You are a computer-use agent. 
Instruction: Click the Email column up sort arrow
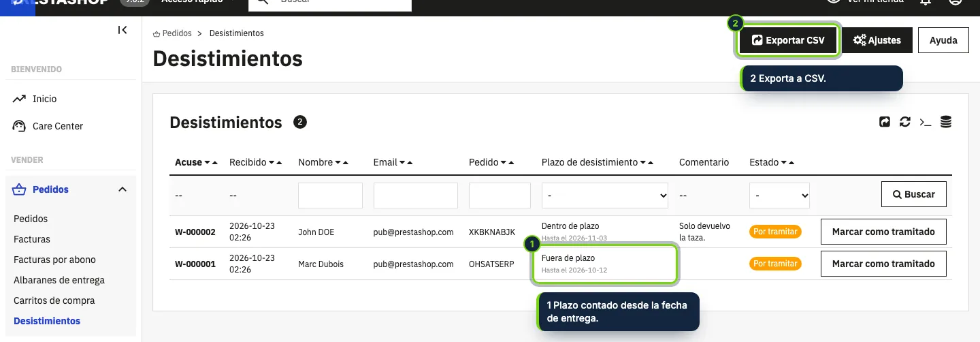(x=410, y=163)
